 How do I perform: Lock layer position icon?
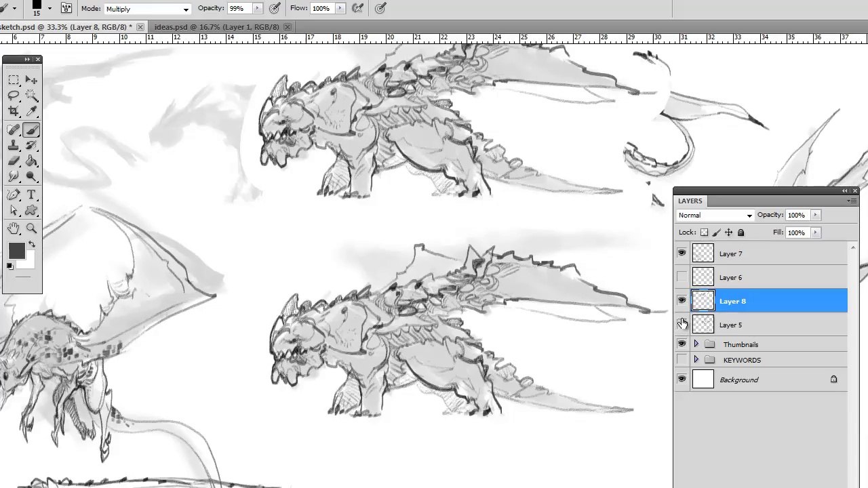[x=728, y=232]
